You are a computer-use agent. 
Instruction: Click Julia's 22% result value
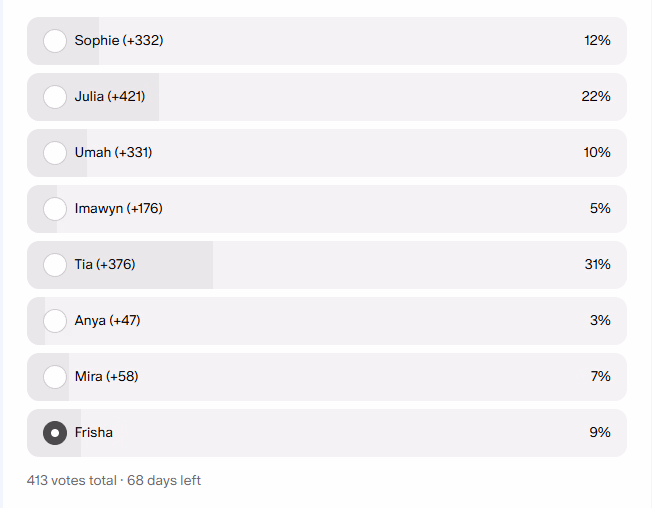pyautogui.click(x=597, y=97)
